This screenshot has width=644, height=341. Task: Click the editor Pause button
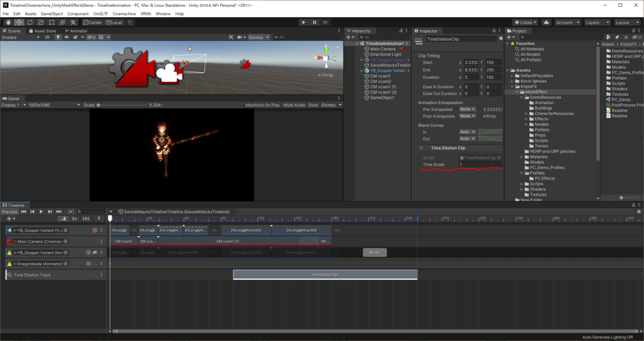[314, 23]
